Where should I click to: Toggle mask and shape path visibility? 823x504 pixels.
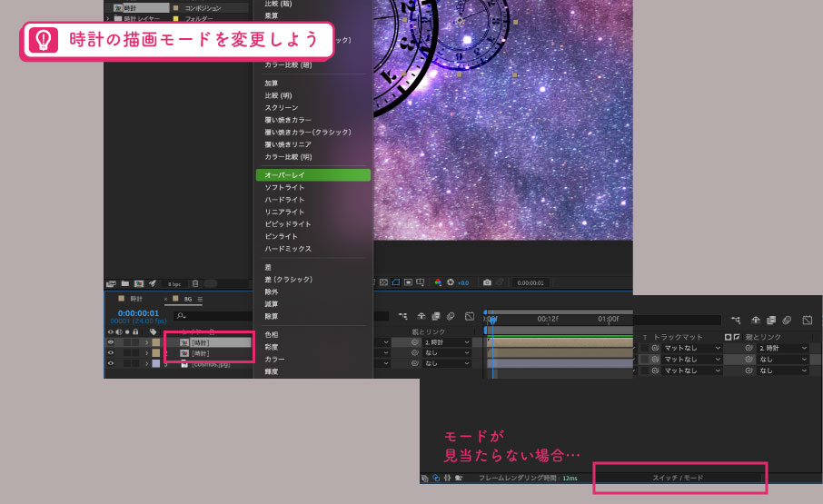coord(396,282)
